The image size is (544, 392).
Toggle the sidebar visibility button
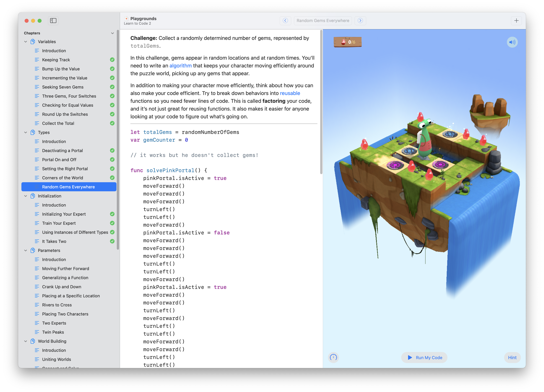pos(53,21)
